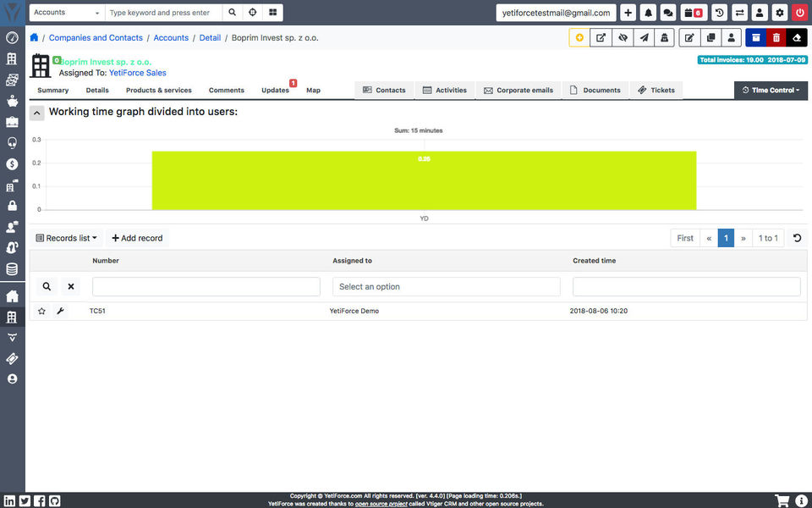Open the Records list dropdown

66,238
